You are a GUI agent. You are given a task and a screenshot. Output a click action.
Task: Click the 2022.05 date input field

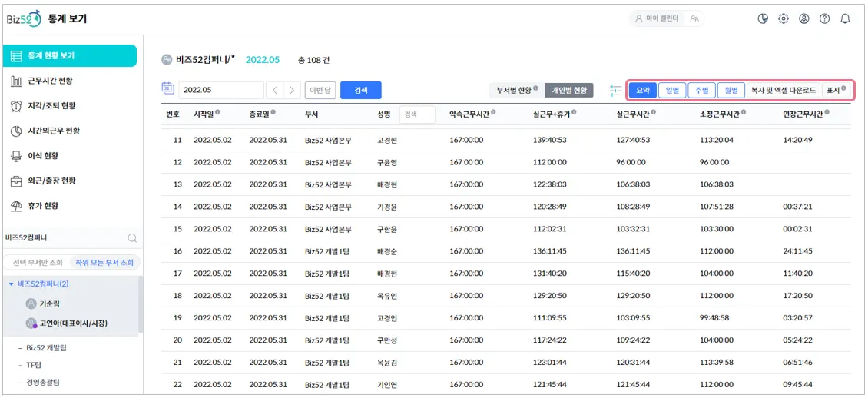221,90
